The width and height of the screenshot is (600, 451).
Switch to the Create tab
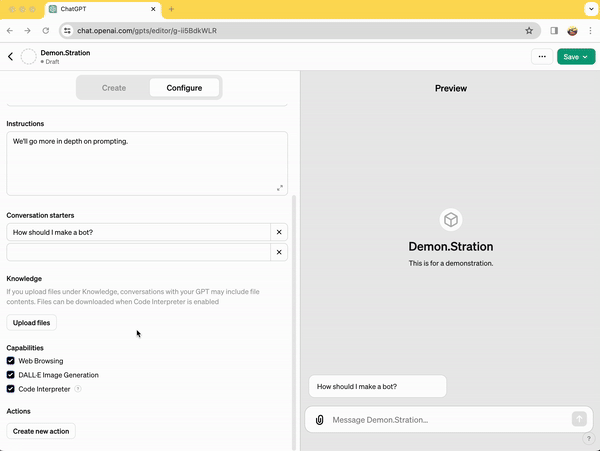click(x=114, y=88)
